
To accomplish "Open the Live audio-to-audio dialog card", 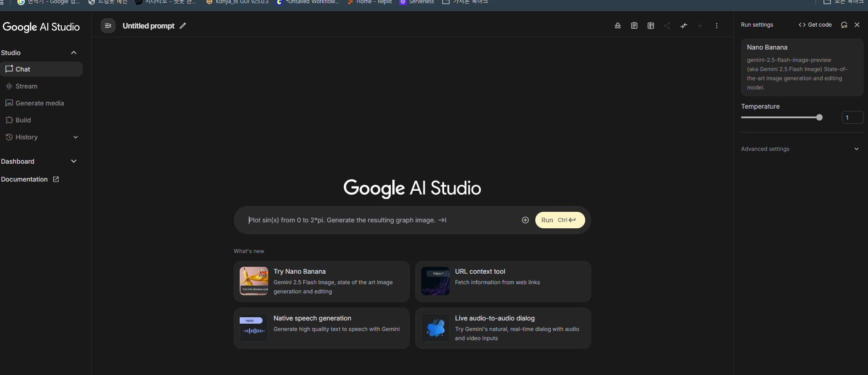I will click(503, 328).
